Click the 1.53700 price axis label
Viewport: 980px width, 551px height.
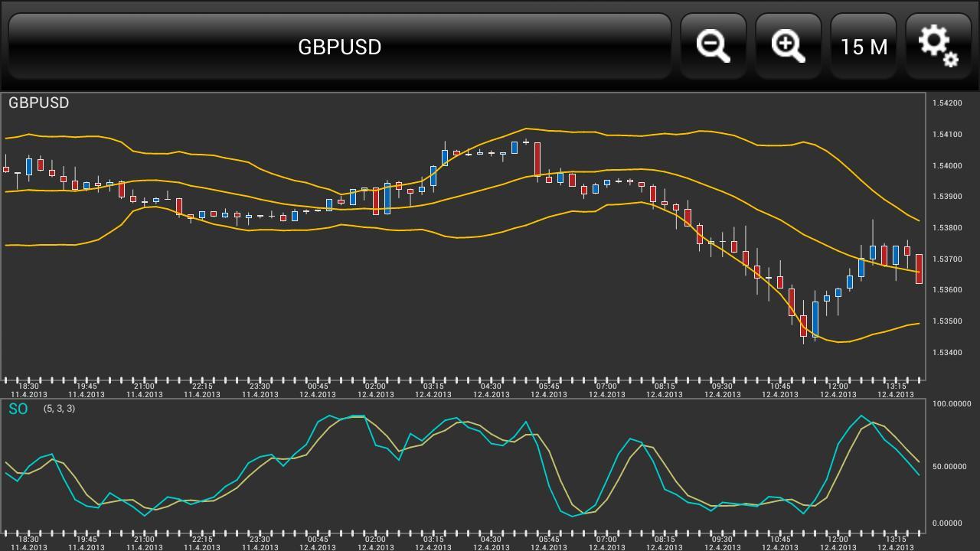click(947, 259)
